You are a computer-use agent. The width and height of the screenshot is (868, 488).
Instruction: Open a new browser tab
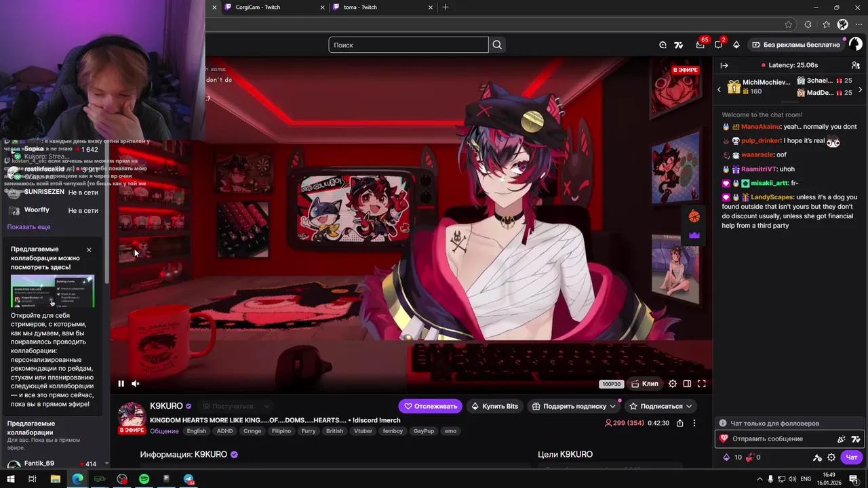tap(446, 7)
